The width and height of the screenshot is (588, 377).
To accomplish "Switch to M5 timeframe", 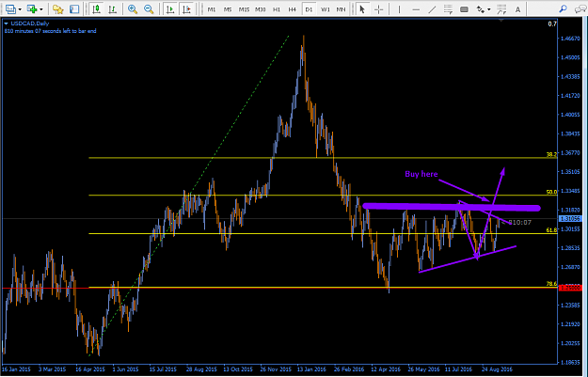I will [x=228, y=9].
